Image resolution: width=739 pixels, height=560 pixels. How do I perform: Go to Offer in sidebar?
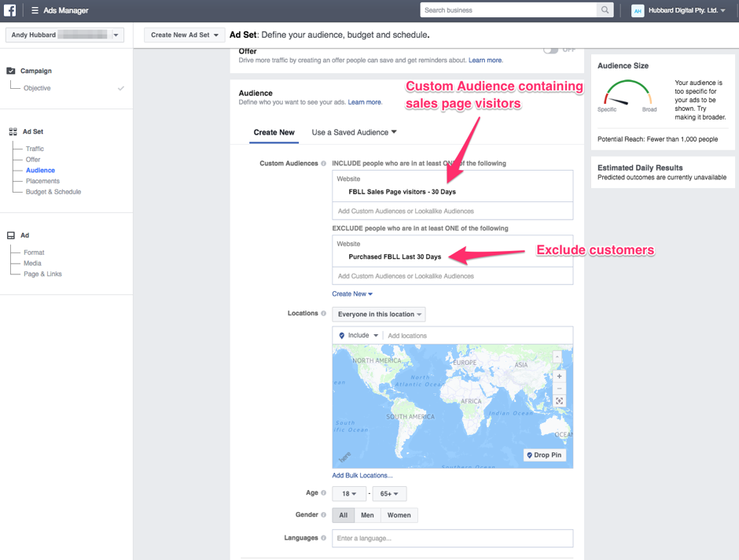click(x=33, y=160)
